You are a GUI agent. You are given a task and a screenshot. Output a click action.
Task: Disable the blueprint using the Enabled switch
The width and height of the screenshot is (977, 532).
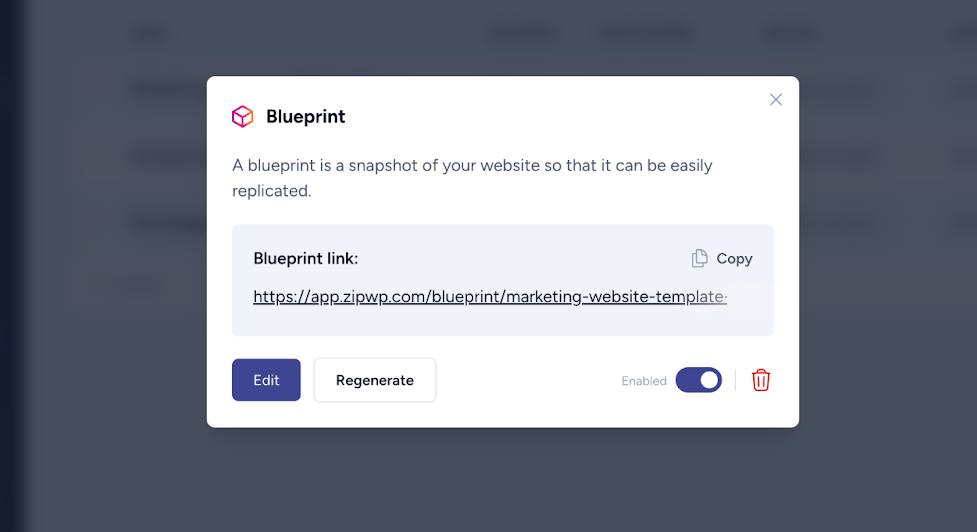pos(698,380)
